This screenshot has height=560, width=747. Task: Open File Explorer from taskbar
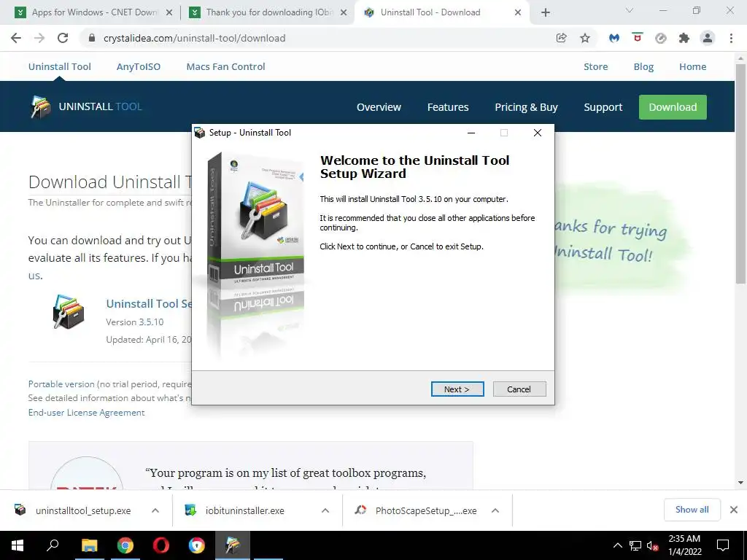tap(89, 545)
